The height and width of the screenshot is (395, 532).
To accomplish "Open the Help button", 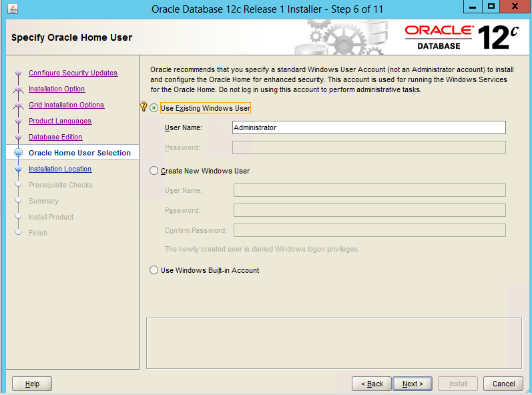I will tap(32, 384).
